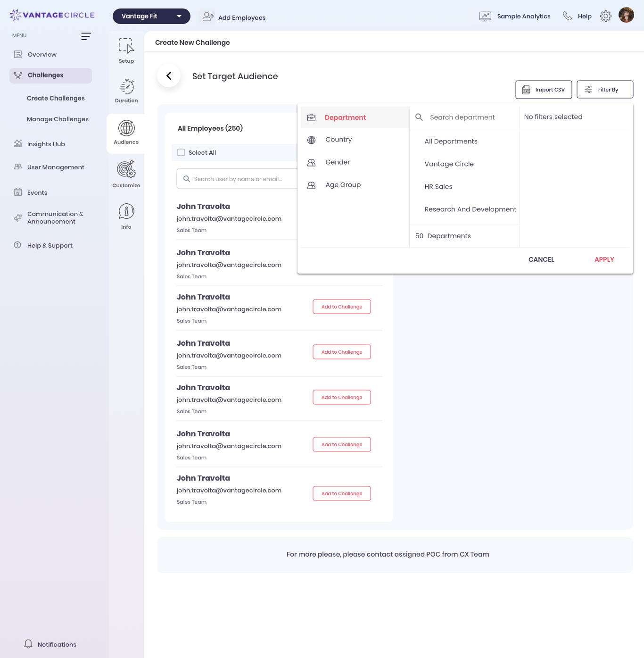Click the Import CSV button
Screen dimensions: 644x658
tap(543, 90)
